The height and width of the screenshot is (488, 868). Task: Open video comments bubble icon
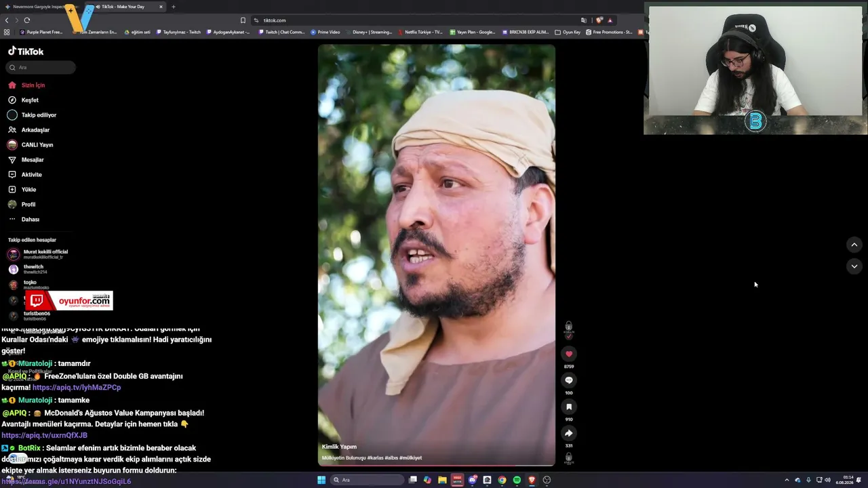[x=569, y=380]
